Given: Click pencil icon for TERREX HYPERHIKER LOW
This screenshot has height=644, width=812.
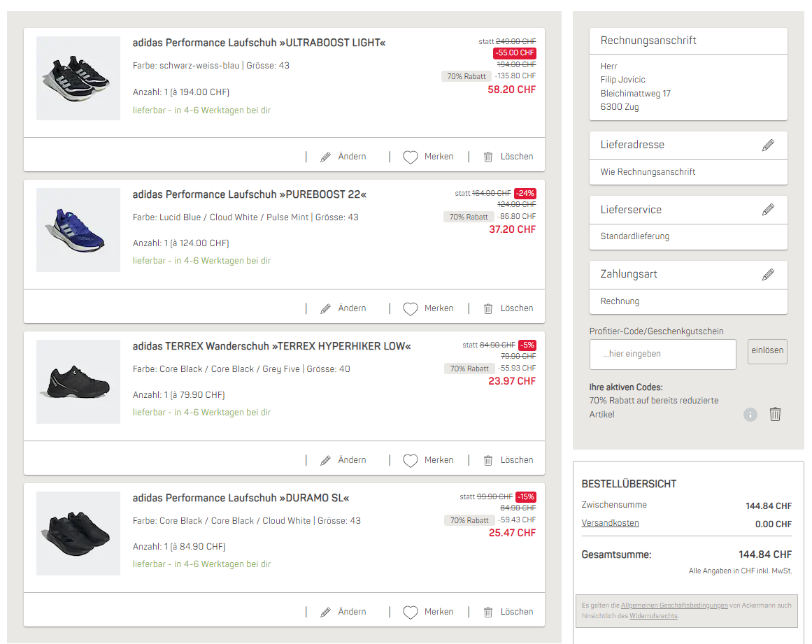Looking at the screenshot, I should point(325,461).
